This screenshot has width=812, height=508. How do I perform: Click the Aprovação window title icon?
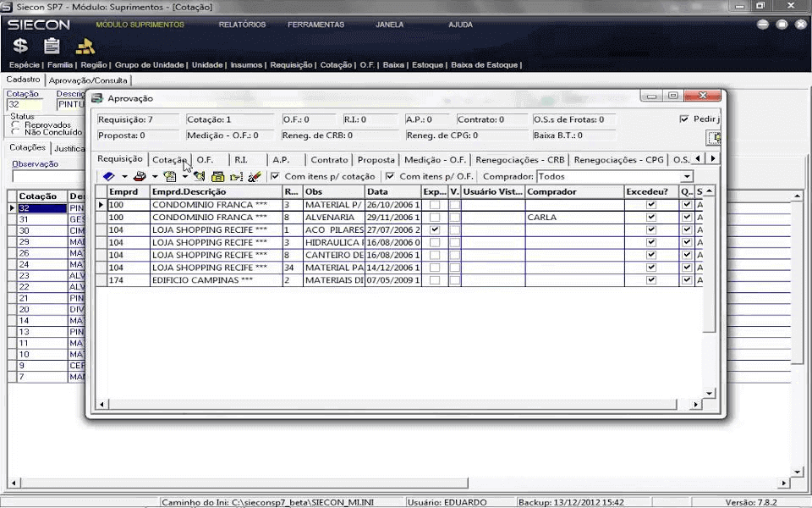(96, 98)
